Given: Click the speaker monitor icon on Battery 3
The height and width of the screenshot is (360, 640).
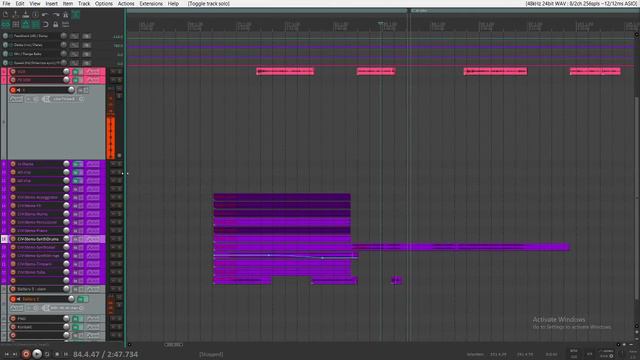Looking at the screenshot, I should pos(19,299).
